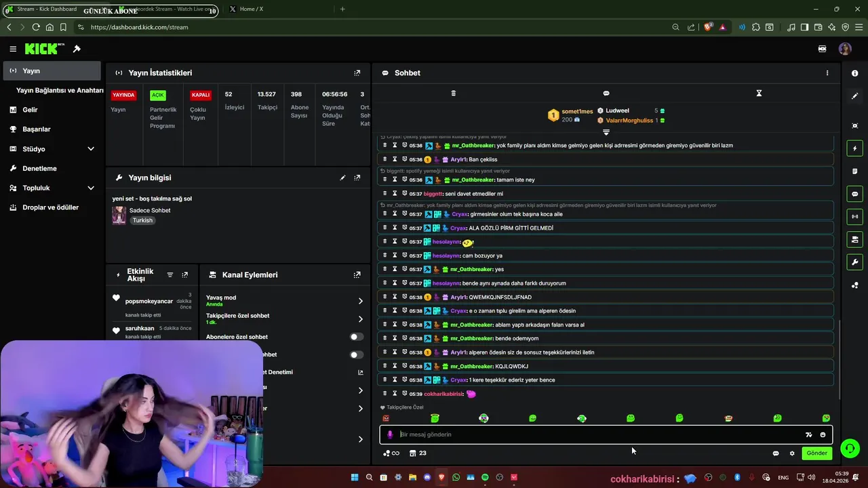Click the browser address bar URL
The height and width of the screenshot is (488, 868).
tap(139, 27)
